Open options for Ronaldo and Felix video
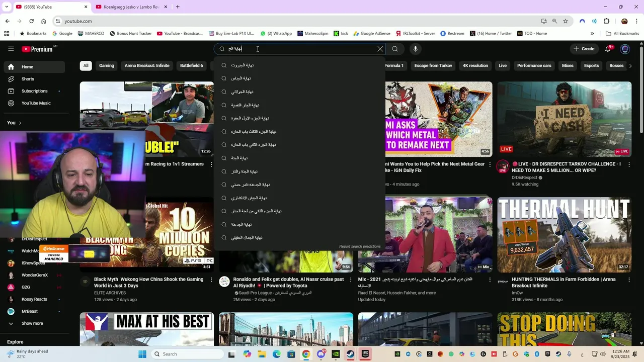 point(351,280)
